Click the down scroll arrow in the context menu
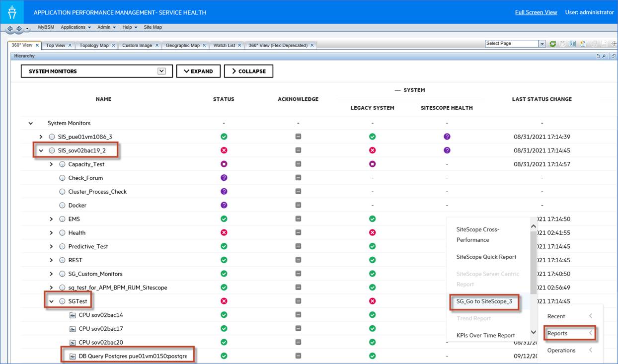 (533, 332)
